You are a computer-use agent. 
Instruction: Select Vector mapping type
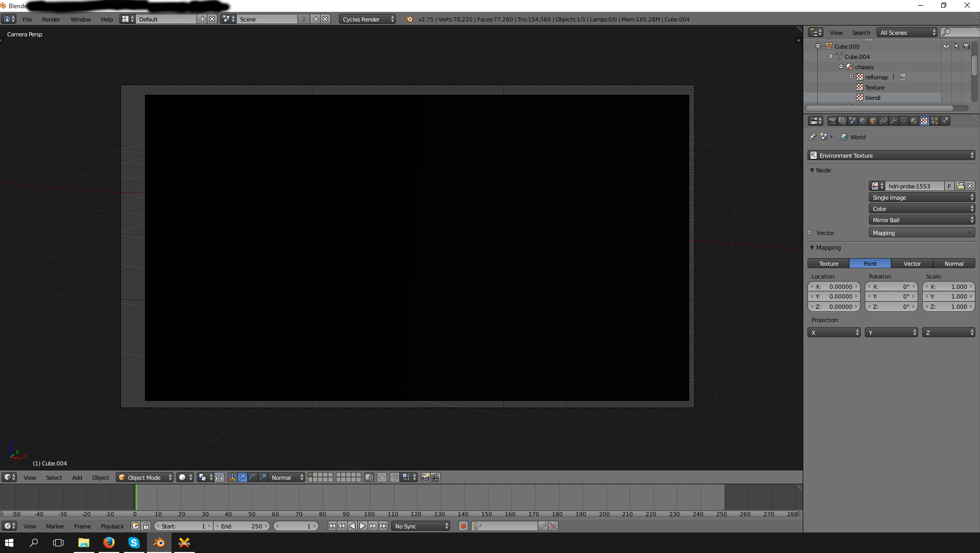[x=912, y=263]
